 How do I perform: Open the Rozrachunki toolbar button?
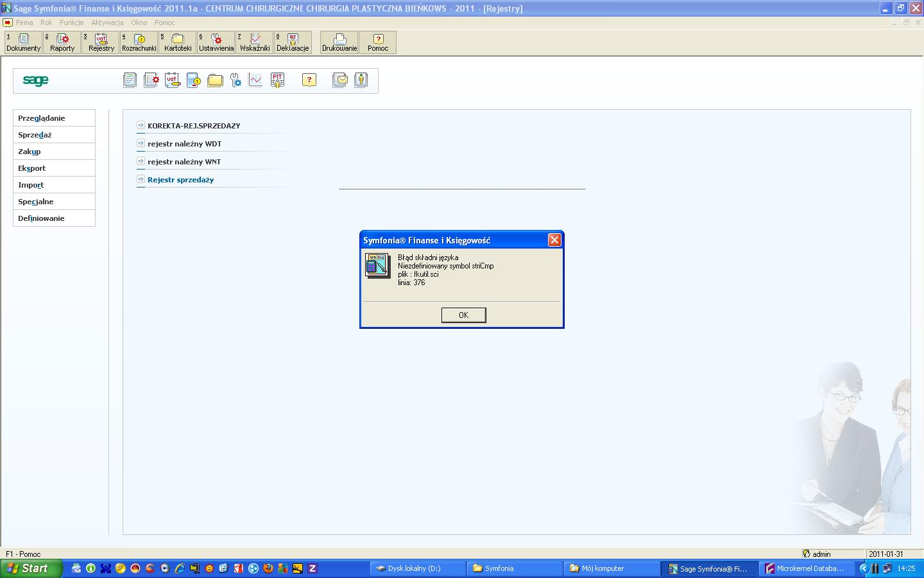pos(139,42)
